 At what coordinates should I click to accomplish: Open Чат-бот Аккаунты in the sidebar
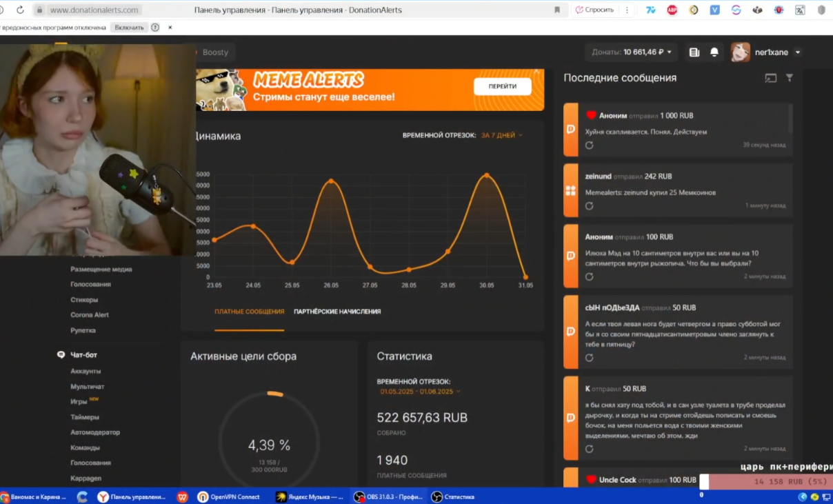(86, 372)
